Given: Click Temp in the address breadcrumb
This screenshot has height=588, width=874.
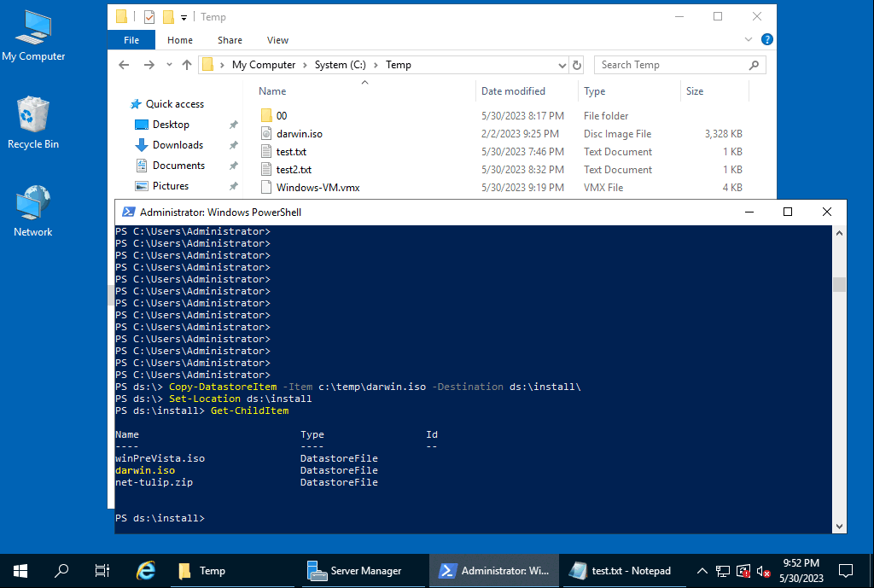Looking at the screenshot, I should (399, 65).
